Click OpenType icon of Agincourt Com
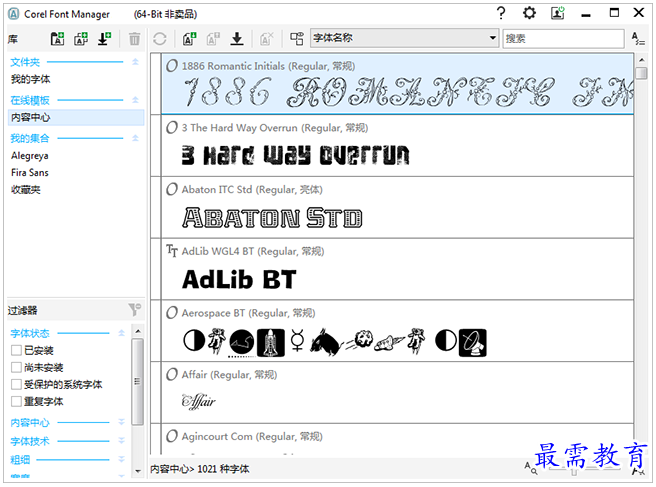 point(172,436)
